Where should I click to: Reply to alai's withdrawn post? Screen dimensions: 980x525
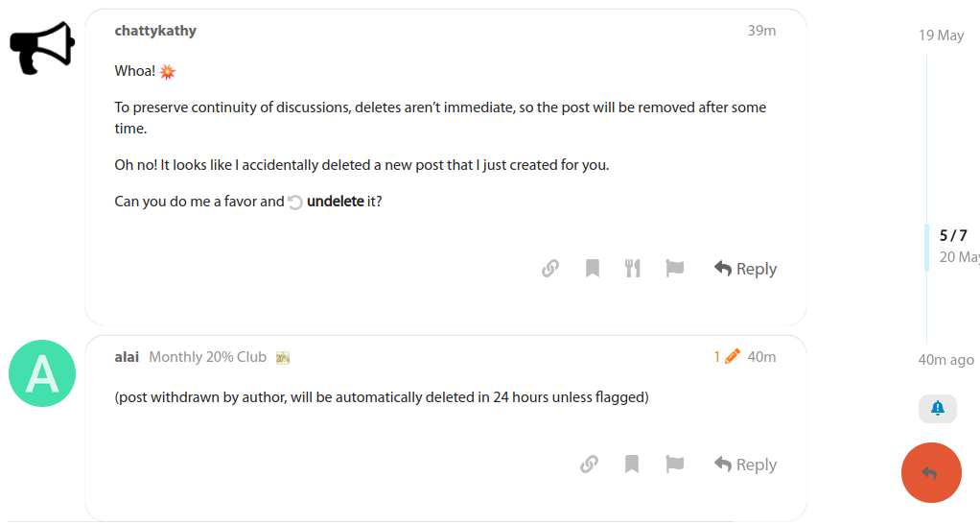point(745,465)
